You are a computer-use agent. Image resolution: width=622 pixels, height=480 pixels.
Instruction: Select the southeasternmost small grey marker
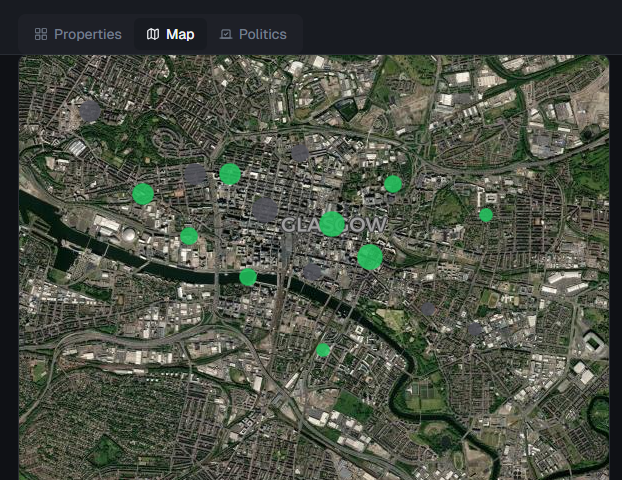[x=475, y=329]
